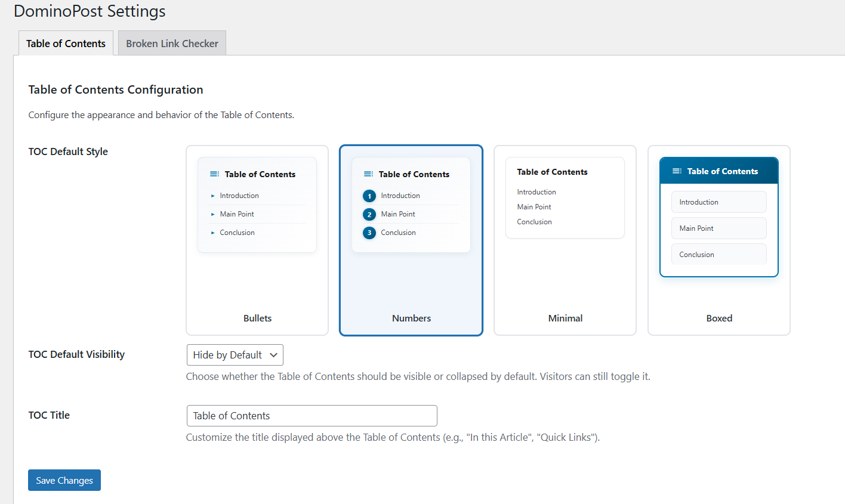This screenshot has width=845, height=504.
Task: Click list icon in Bullets style preview
Action: (x=214, y=174)
